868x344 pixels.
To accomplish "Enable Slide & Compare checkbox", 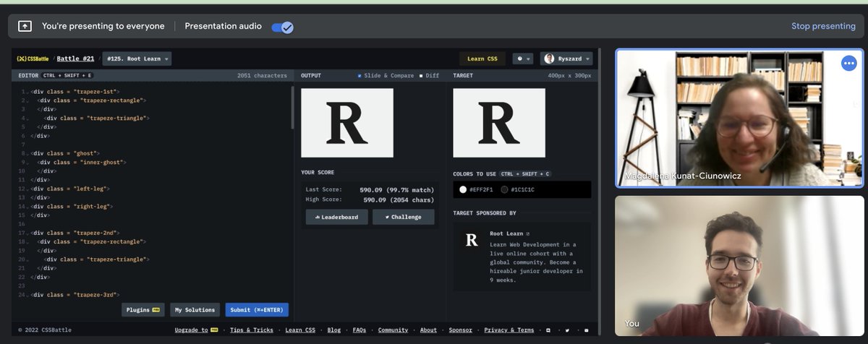I will (x=359, y=75).
